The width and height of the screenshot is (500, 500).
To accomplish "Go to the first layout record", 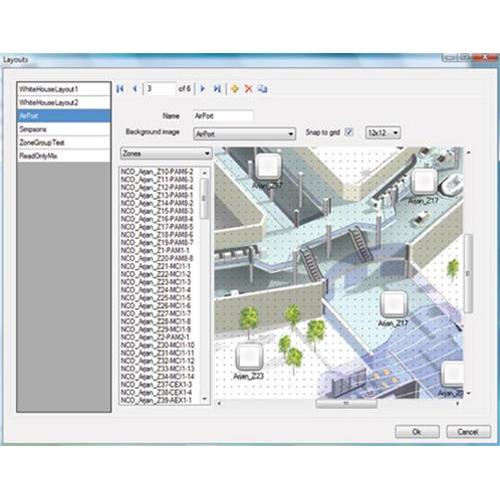I will tap(120, 89).
